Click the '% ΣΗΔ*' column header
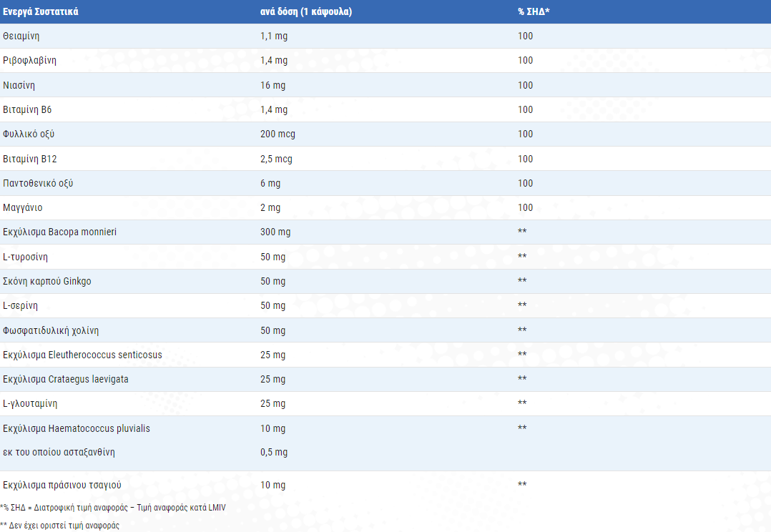This screenshot has height=532, width=771. tap(534, 12)
